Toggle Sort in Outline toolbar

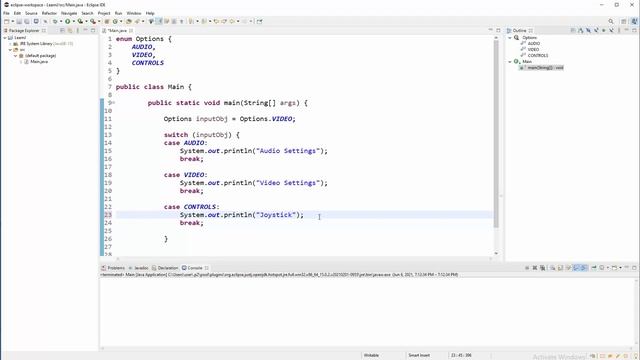(581, 31)
